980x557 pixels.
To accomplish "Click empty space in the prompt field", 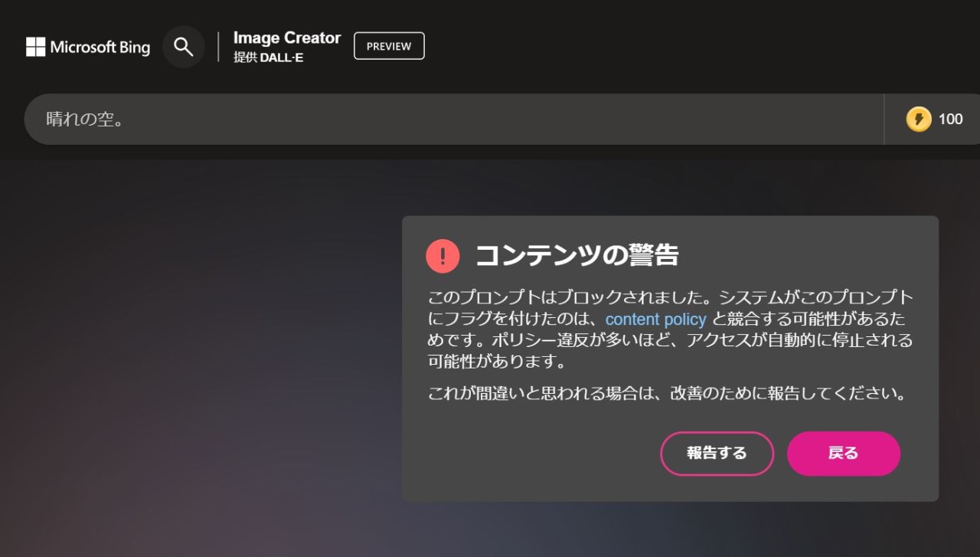I will [498, 119].
